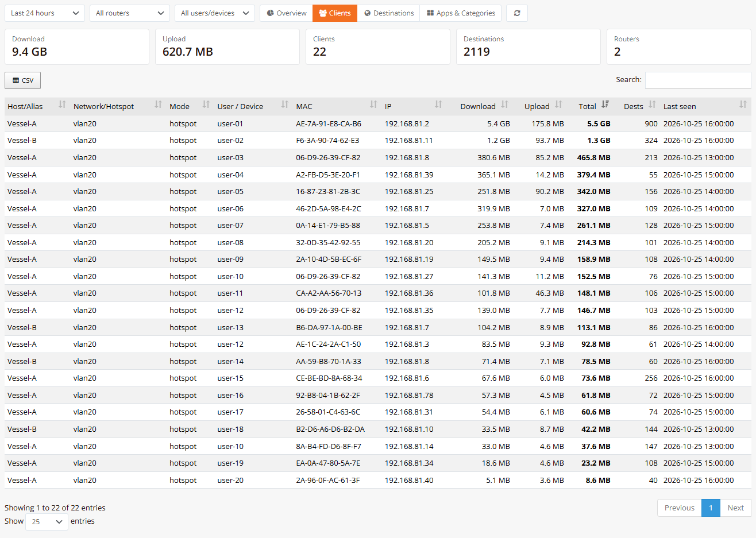
Task: Sort by Download column arrows
Action: pos(505,104)
